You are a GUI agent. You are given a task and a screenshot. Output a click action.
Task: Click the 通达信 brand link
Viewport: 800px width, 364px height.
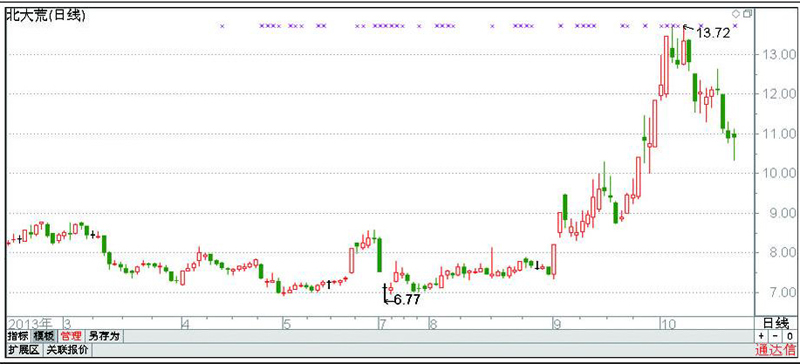pyautogui.click(x=775, y=350)
